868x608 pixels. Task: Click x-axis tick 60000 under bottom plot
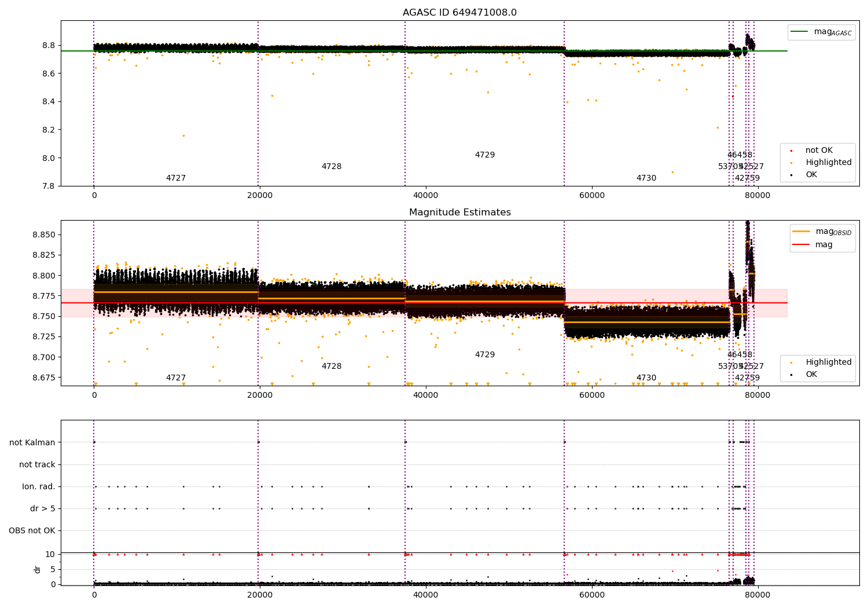[x=592, y=595]
